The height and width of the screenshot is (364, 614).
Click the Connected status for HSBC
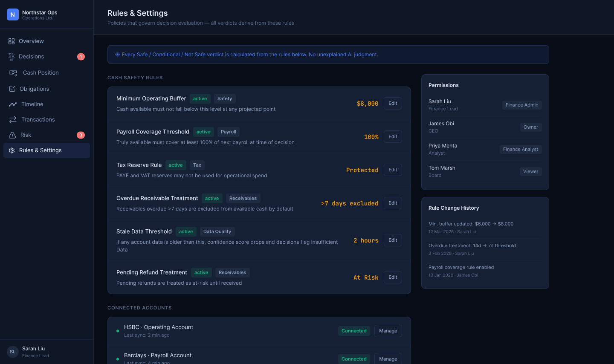pos(354,331)
